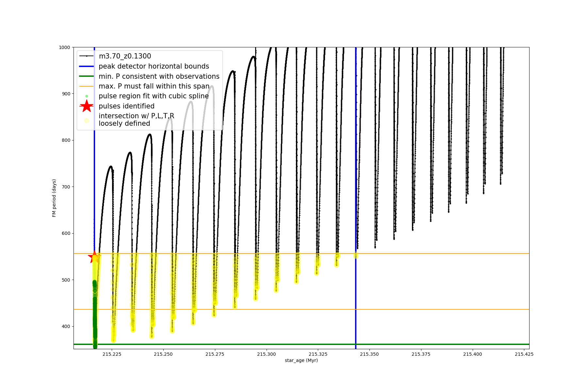Click the green line swatch in the legend
This screenshot has height=392, width=588.
pos(87,76)
